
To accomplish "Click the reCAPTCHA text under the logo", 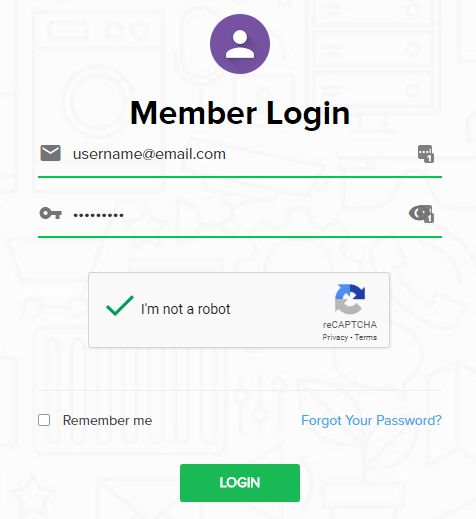I will pos(350,324).
